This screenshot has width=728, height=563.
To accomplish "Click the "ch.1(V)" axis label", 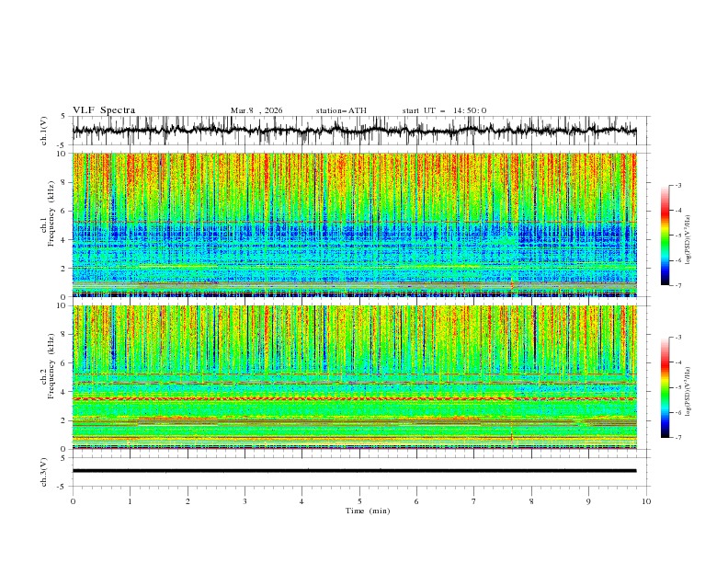I will (x=44, y=131).
